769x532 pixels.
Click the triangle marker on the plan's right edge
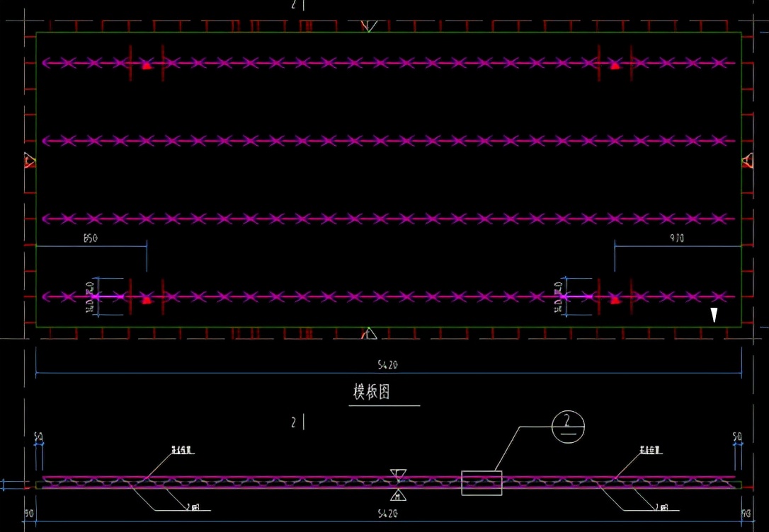coord(748,160)
